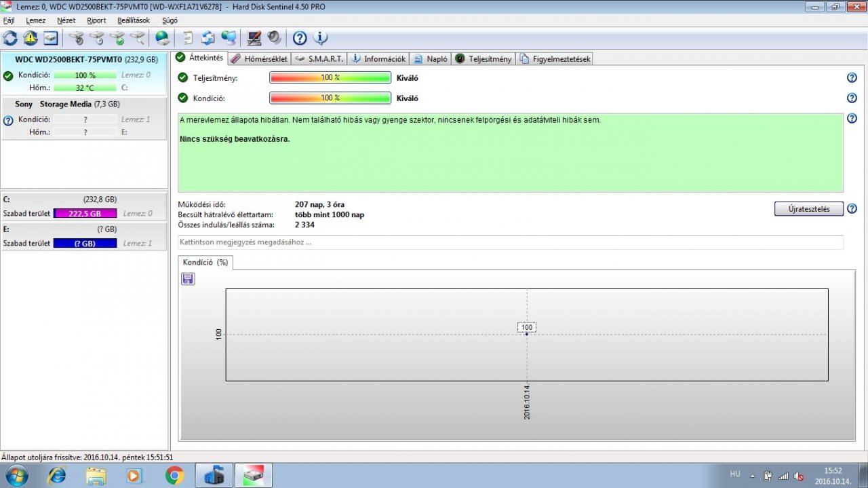Click the disk with clock toolbar icon
Screen dimensions: 868x488
[x=97, y=38]
